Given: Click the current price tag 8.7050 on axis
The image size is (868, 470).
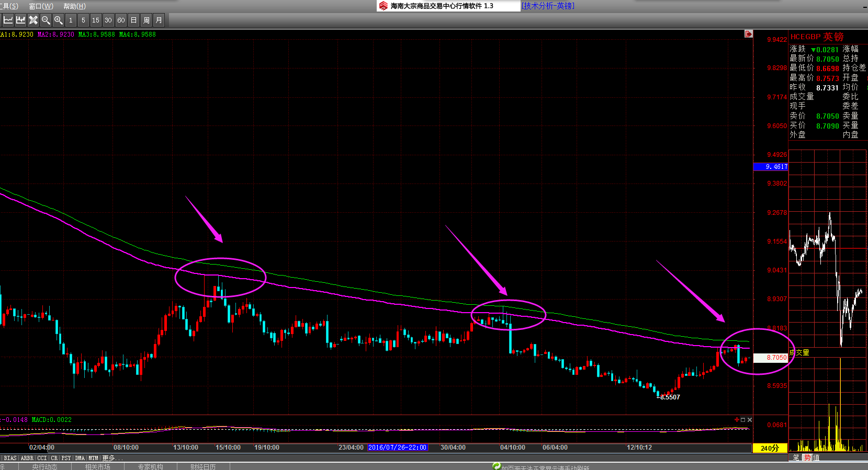Looking at the screenshot, I should (x=771, y=358).
